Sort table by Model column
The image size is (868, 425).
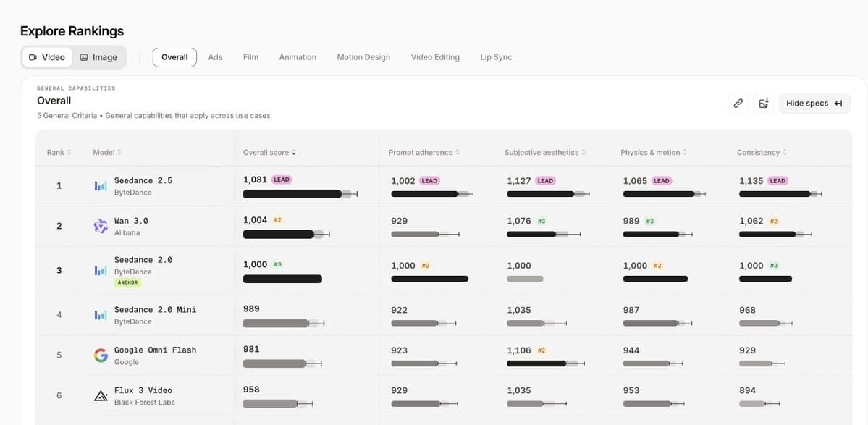[x=107, y=152]
